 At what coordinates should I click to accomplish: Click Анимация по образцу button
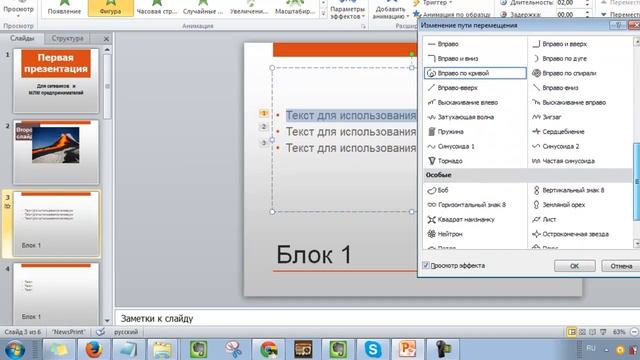[x=451, y=14]
